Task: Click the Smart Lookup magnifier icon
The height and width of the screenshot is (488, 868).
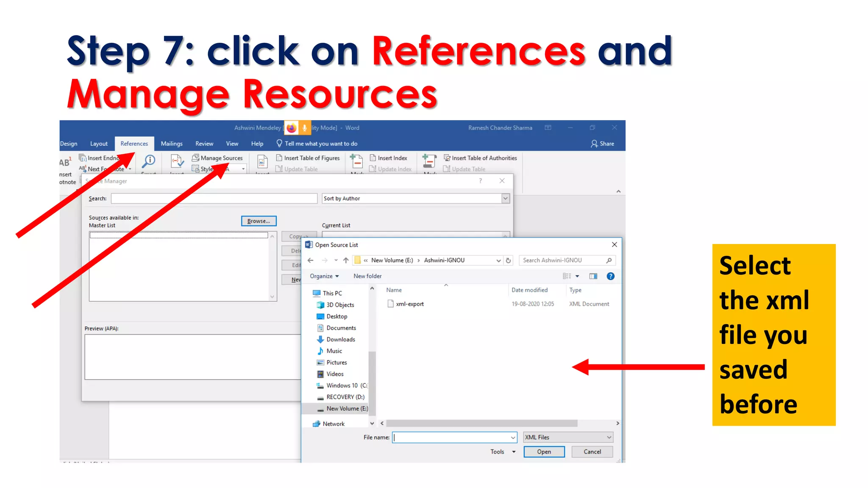Action: pos(149,161)
